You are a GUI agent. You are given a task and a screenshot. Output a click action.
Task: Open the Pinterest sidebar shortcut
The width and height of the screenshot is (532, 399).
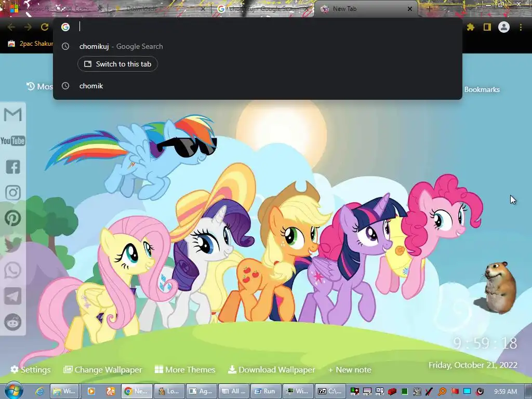pos(13,218)
